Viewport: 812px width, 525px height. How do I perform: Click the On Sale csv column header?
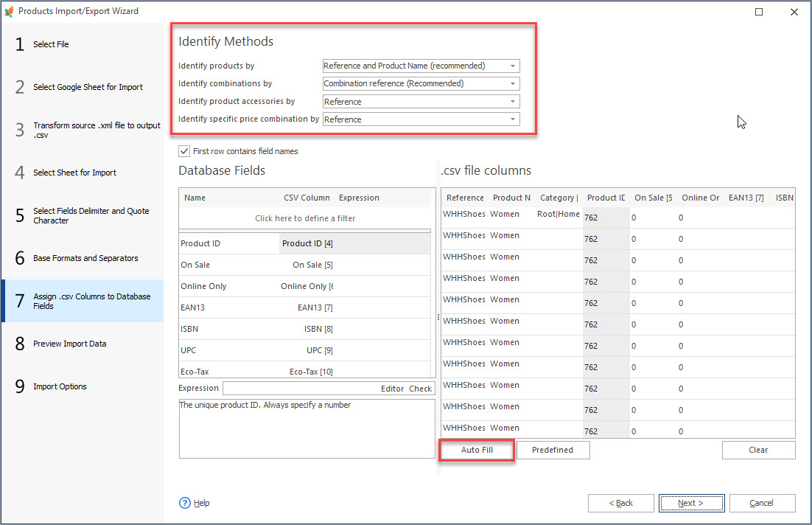(653, 198)
